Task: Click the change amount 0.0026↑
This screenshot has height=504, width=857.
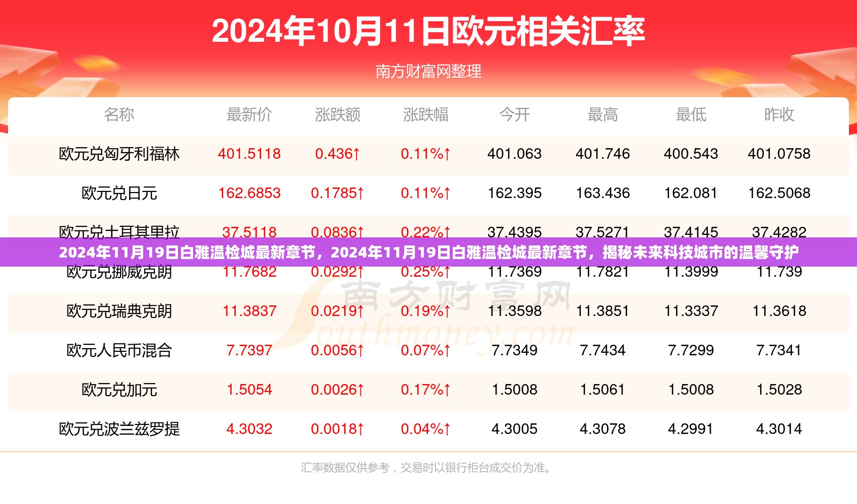Action: coord(337,390)
